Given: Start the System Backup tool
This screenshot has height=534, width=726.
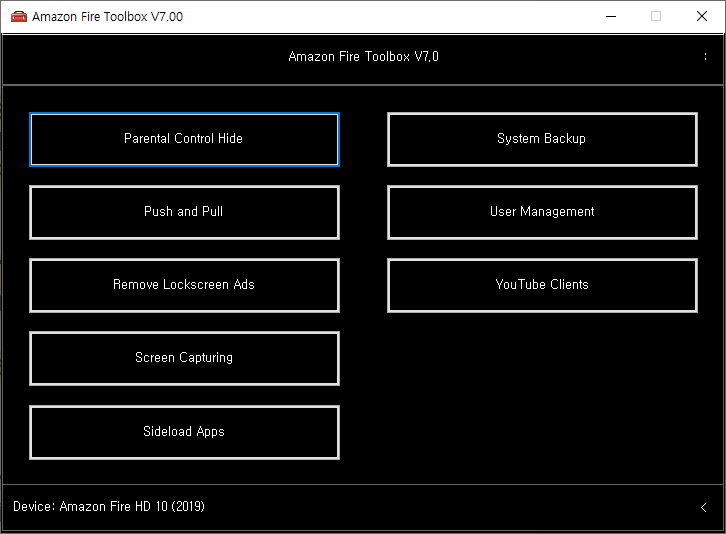Looking at the screenshot, I should (542, 139).
